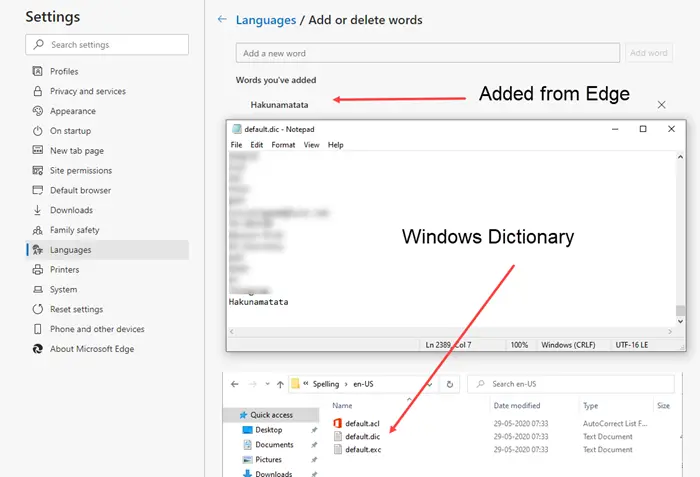This screenshot has height=477, width=700.
Task: Open Family safety settings
Action: coord(75,230)
